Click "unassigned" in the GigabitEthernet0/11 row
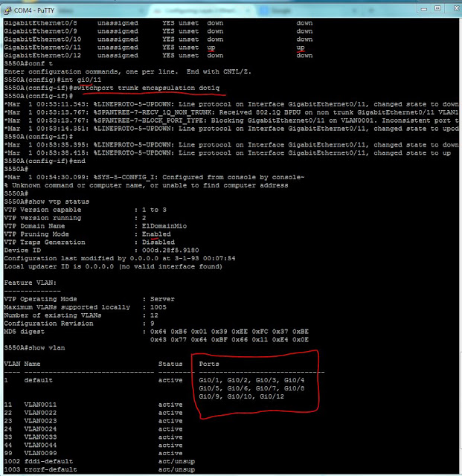The image size is (462, 476). (x=118, y=48)
